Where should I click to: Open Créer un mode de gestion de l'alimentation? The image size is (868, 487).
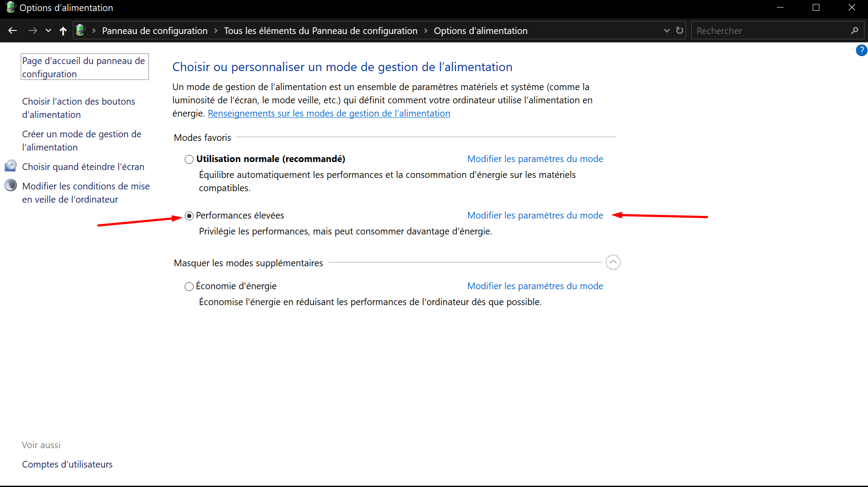[82, 140]
